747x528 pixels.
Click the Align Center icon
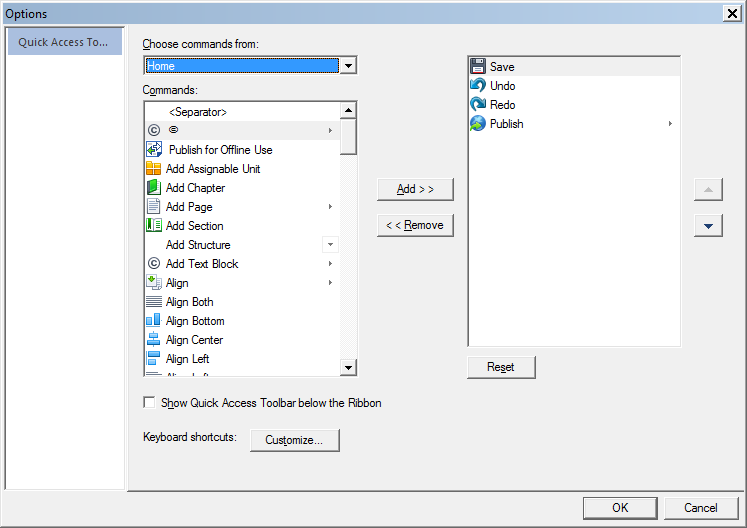[154, 340]
